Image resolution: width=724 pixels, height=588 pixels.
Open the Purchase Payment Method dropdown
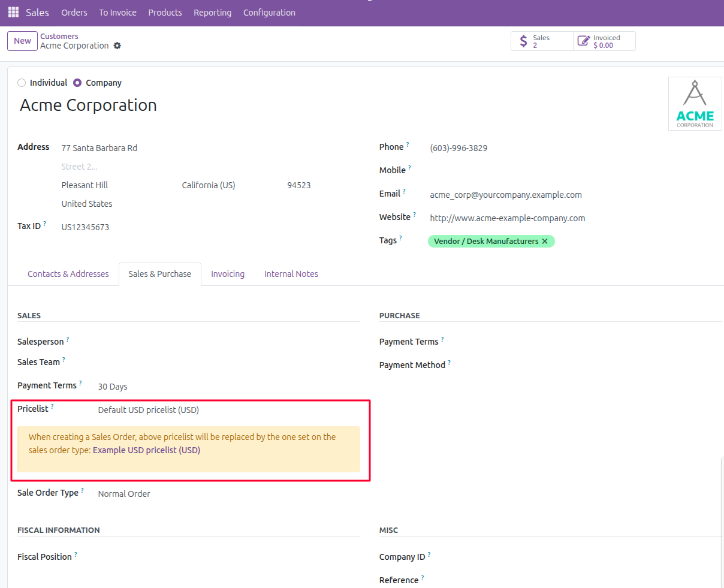pyautogui.click(x=590, y=365)
